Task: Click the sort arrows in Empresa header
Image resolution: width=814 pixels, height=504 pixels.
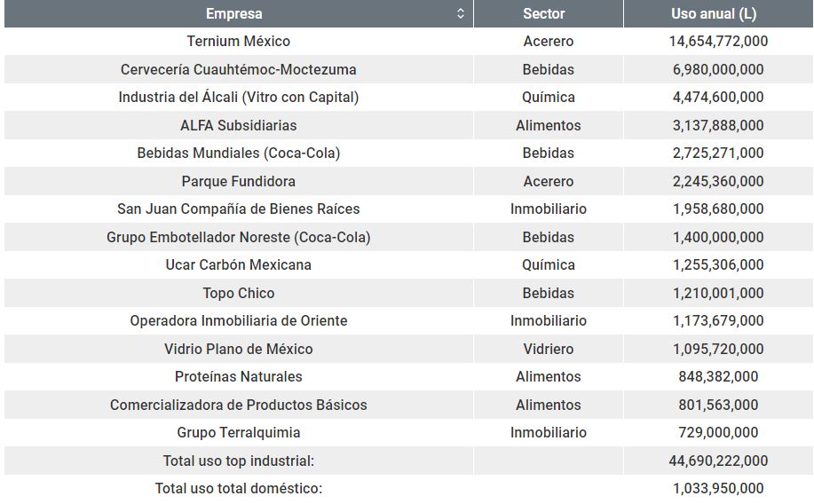Action: tap(460, 13)
